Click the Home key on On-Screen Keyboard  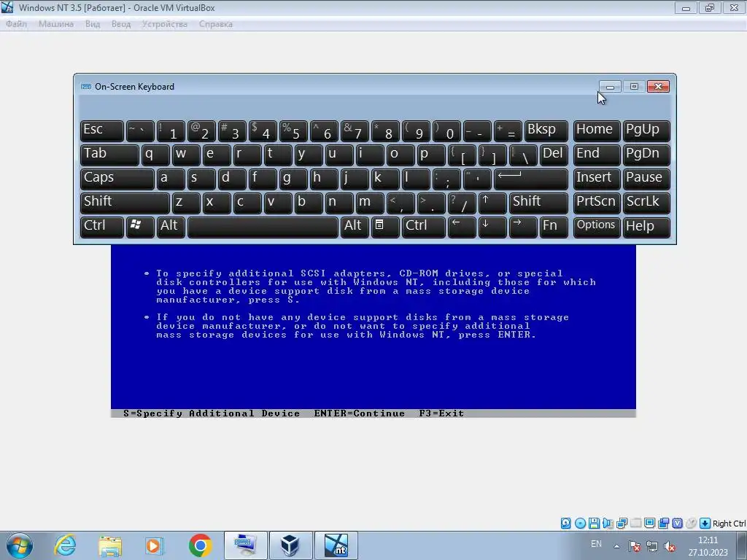pos(597,131)
